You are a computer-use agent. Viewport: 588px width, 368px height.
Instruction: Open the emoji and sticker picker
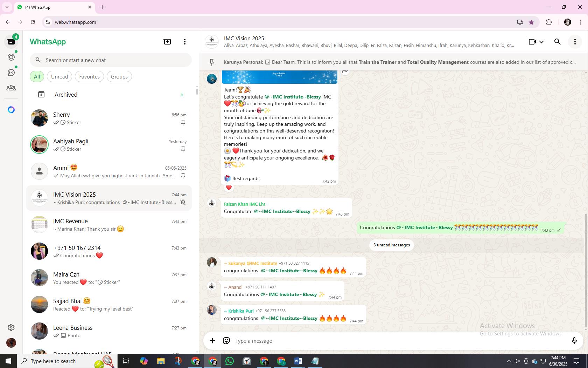226,341
